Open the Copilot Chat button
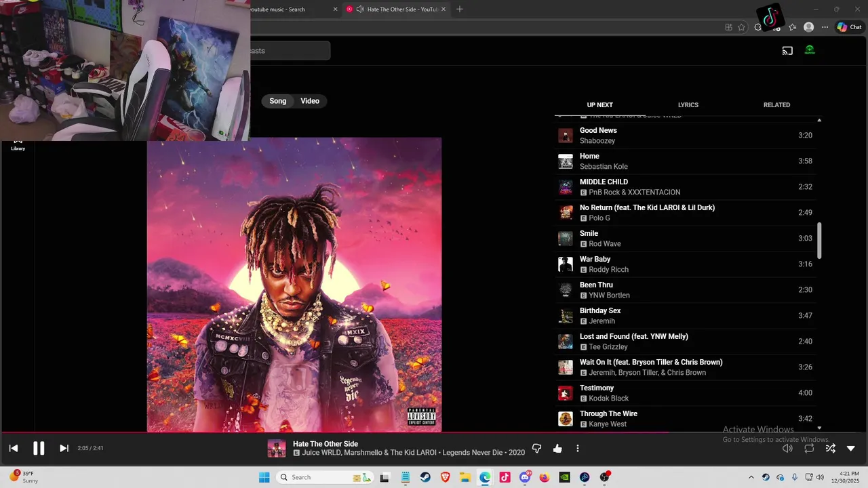Screen dimensions: 868x488 coord(849,27)
